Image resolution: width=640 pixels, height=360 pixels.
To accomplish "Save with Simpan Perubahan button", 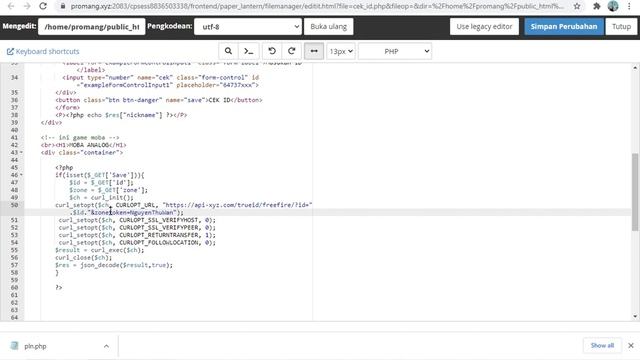I will [x=564, y=27].
